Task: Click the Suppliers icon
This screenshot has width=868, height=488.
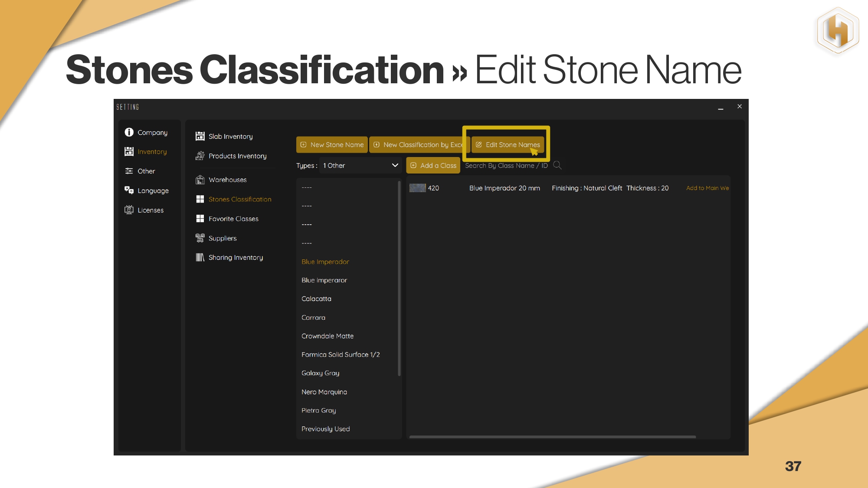Action: click(x=200, y=238)
